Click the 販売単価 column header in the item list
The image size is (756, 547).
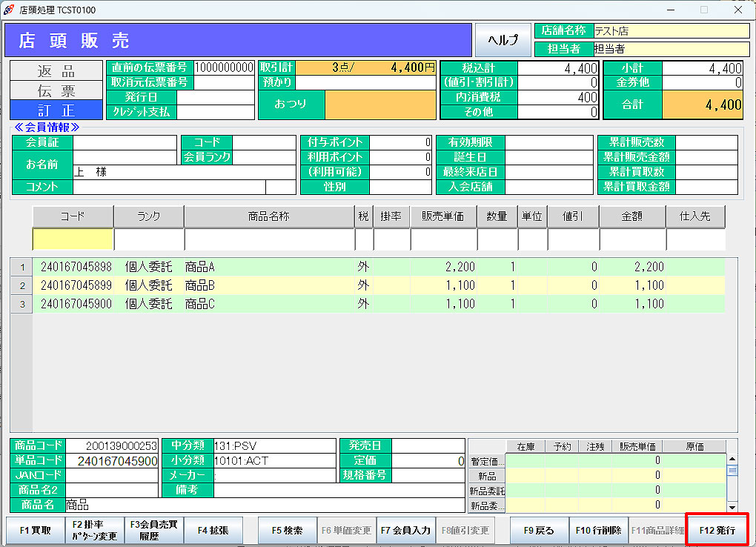[443, 217]
